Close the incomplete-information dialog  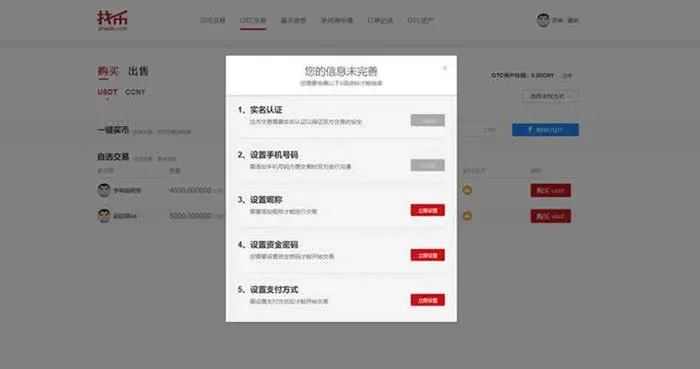tap(445, 68)
